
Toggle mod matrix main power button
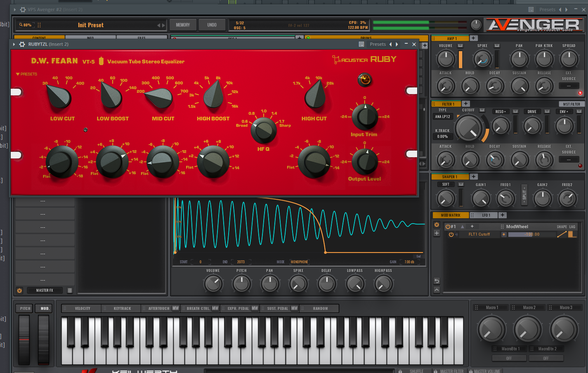point(437,225)
